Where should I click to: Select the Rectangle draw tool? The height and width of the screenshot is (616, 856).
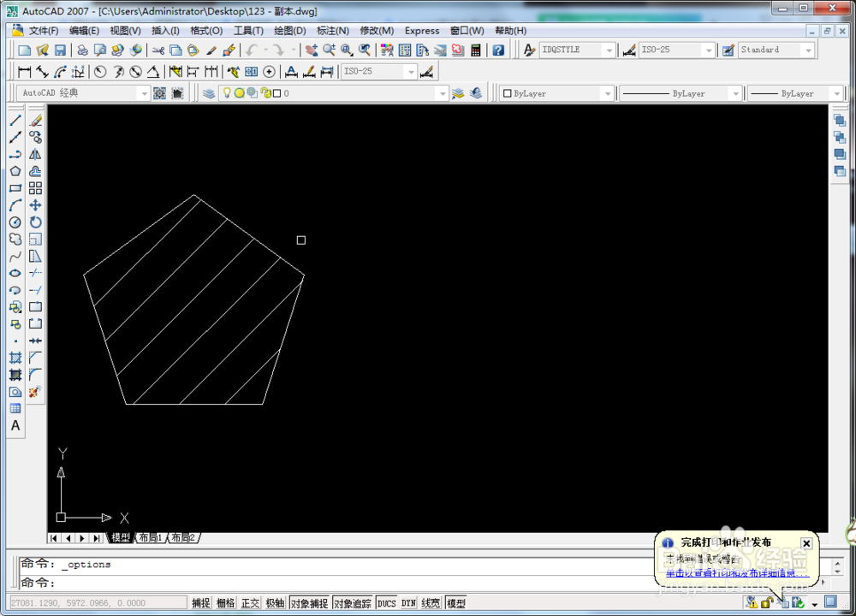click(15, 188)
